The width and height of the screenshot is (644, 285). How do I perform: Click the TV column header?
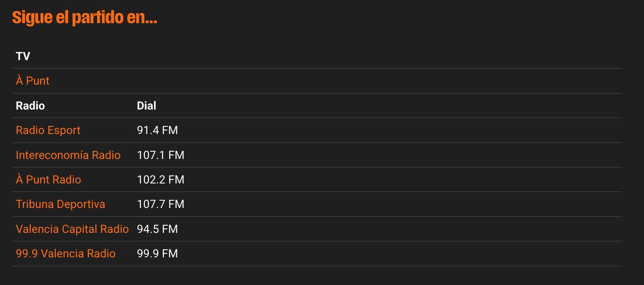[x=23, y=56]
